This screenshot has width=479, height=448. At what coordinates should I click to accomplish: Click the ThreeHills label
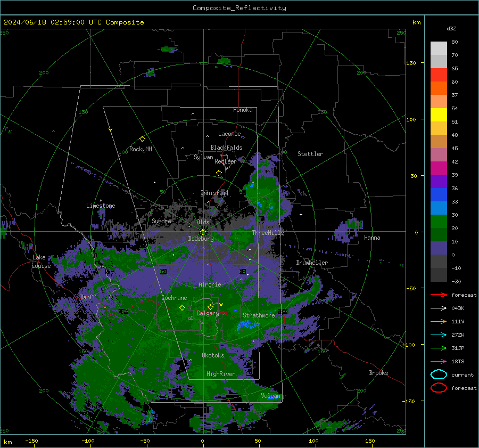(x=268, y=233)
